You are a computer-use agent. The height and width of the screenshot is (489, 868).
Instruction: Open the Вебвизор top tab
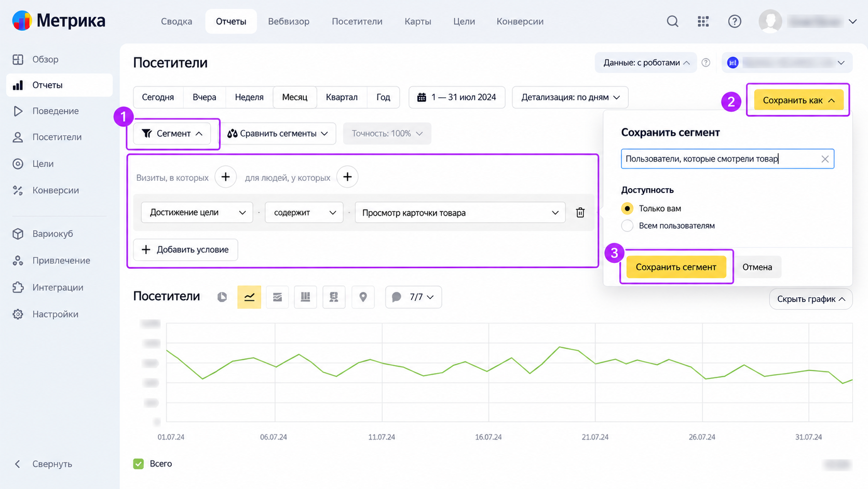[x=289, y=21]
